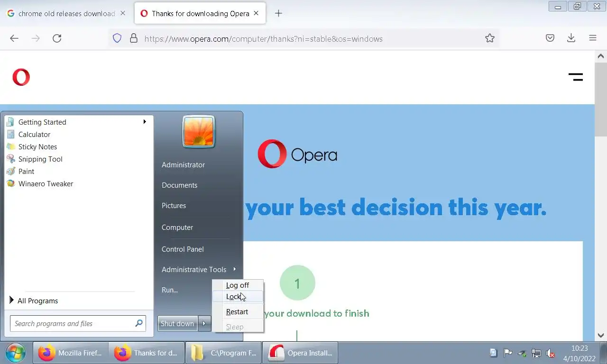Expand Getting Started submenu arrow
The height and width of the screenshot is (364, 607).
(x=145, y=122)
